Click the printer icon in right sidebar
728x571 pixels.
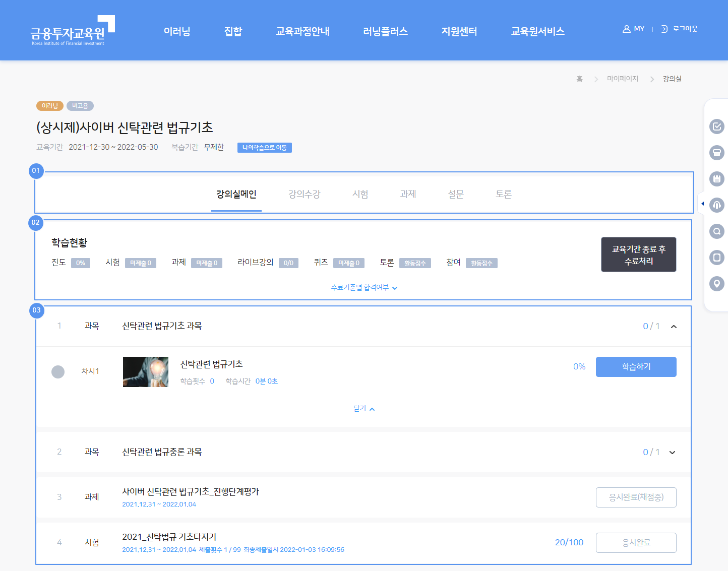pyautogui.click(x=716, y=153)
